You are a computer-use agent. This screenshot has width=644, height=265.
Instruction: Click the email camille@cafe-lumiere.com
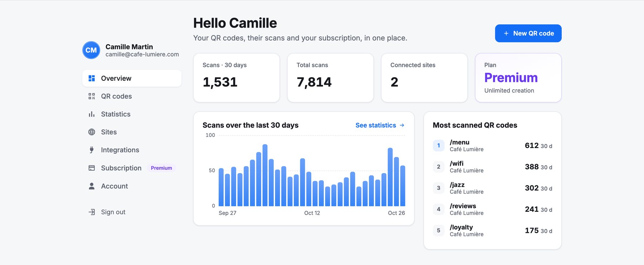click(142, 54)
